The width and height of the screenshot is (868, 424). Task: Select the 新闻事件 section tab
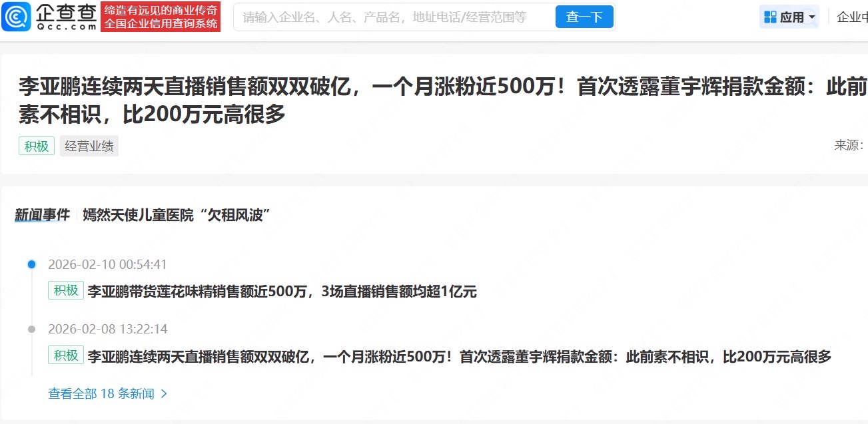click(x=42, y=215)
